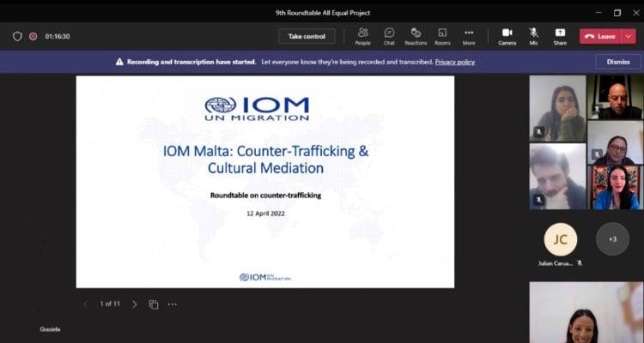The image size is (644, 343).
Task: Minimize the Teams meeting window
Action: tap(598, 13)
